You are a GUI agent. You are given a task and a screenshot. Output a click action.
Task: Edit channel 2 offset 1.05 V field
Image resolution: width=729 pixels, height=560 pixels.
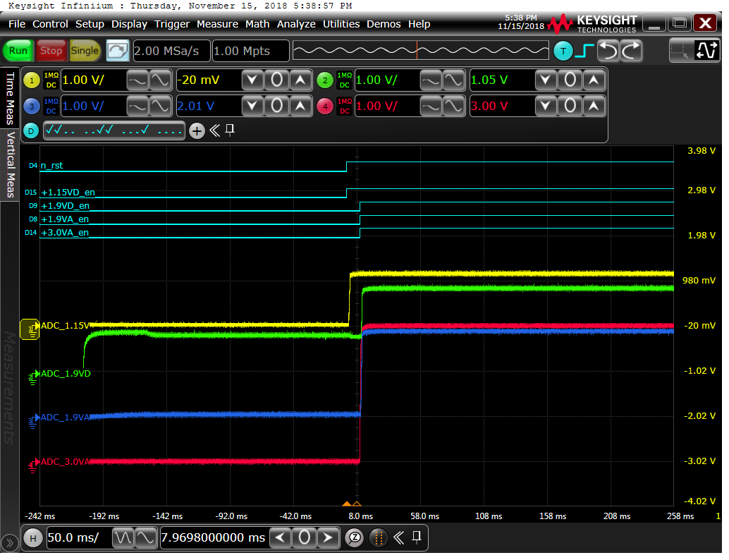coord(502,80)
